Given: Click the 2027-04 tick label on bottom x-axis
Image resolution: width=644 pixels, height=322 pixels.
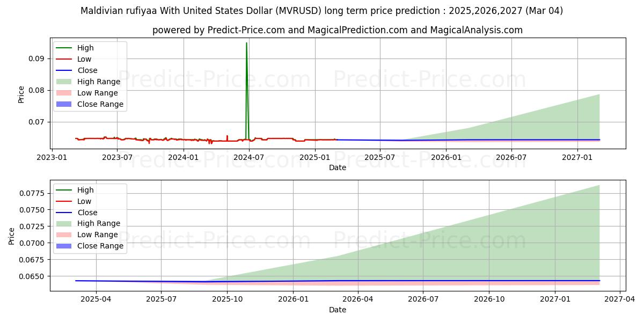Looking at the screenshot, I should coord(620,299).
